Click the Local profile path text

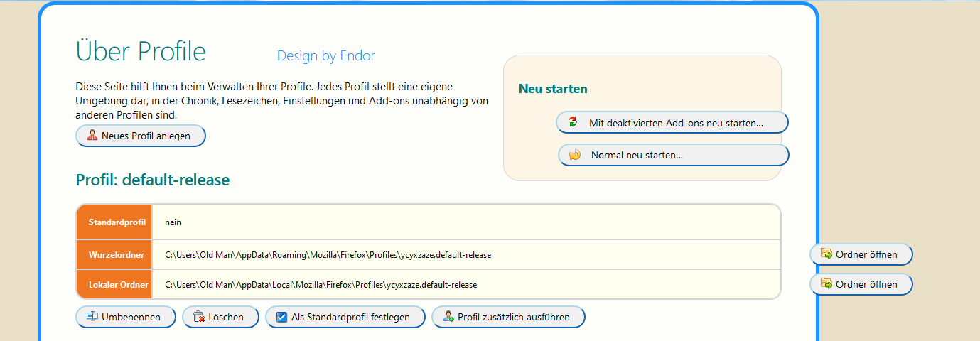[x=321, y=285]
